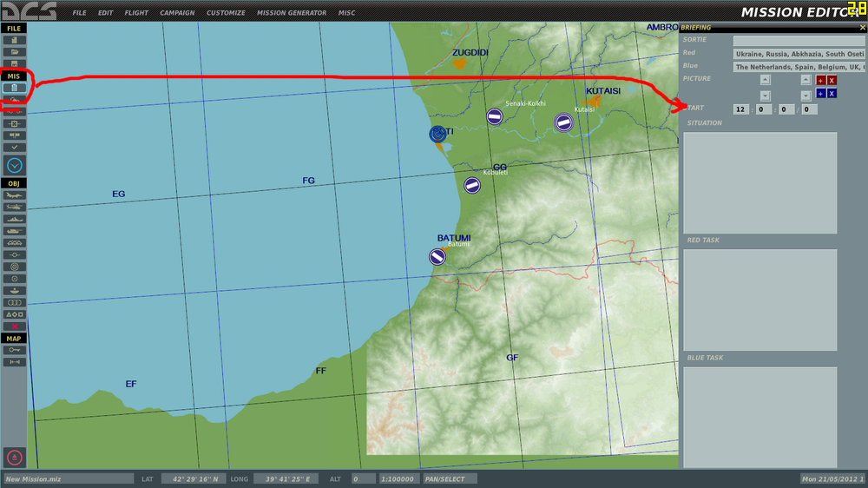Open the triangle-diamond-square shapes tool
The width and height of the screenshot is (868, 488).
coord(15,314)
